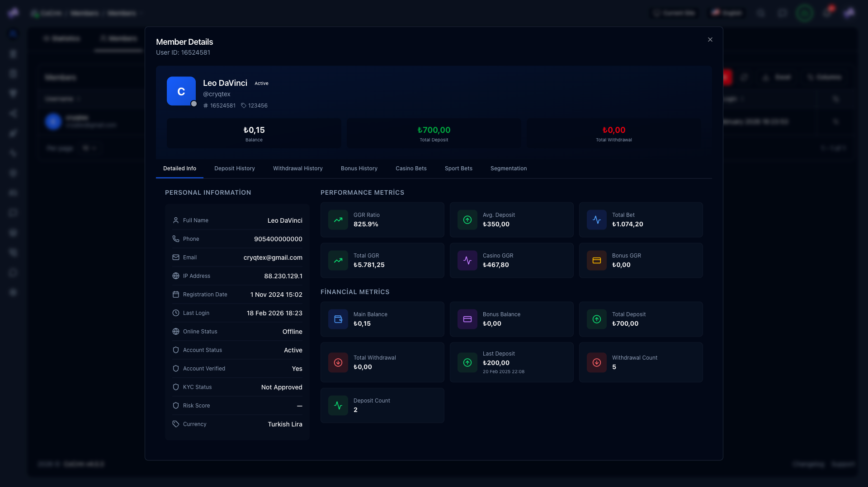The width and height of the screenshot is (868, 487).
Task: Click the ₺0,00 Total Withdrawal summary card
Action: tap(614, 134)
